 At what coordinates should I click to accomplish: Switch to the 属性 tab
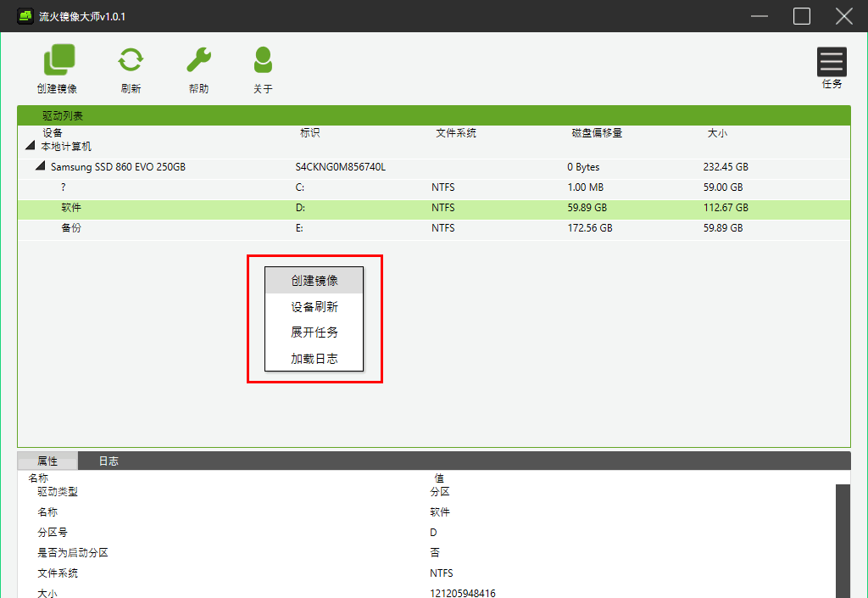pyautogui.click(x=47, y=461)
